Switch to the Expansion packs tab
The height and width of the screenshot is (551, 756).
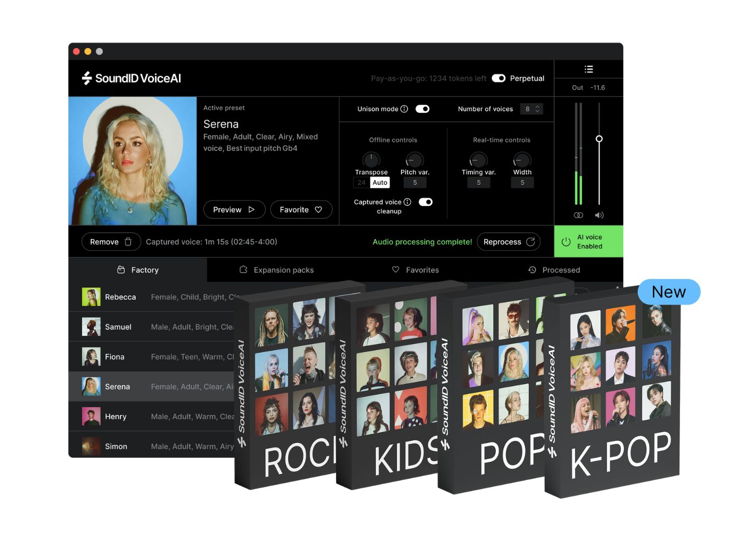pos(276,270)
